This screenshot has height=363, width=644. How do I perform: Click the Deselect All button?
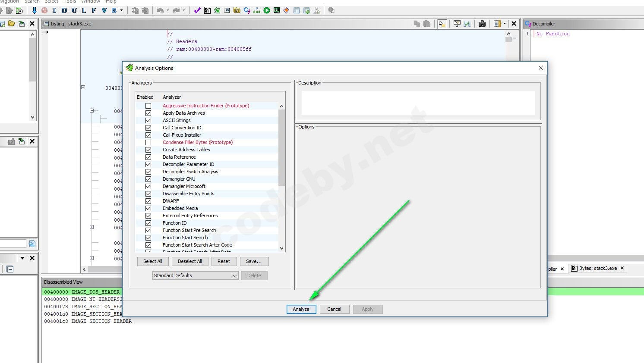pos(190,261)
